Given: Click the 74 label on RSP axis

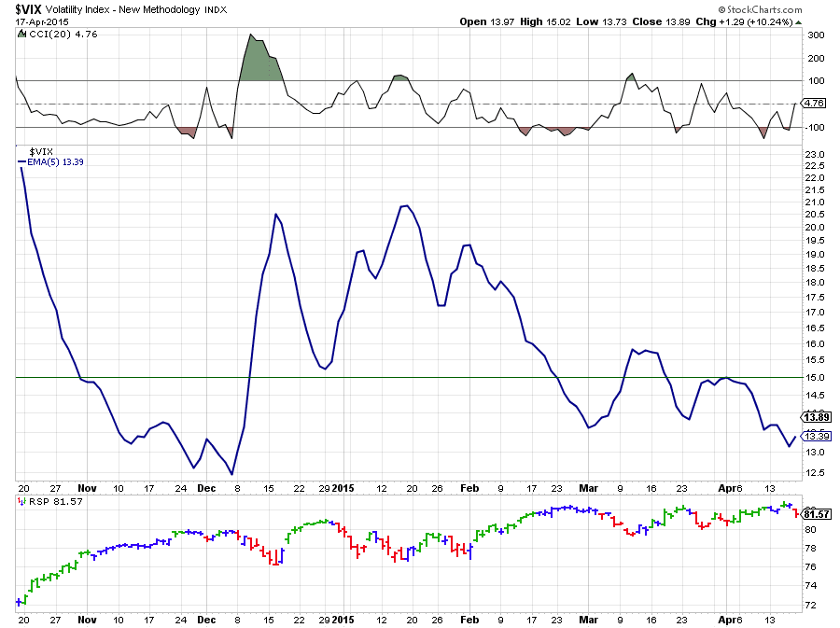Looking at the screenshot, I should (x=810, y=586).
